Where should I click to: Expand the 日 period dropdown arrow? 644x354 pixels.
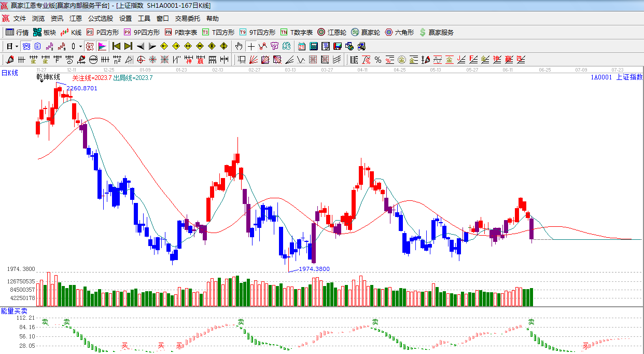(17, 46)
